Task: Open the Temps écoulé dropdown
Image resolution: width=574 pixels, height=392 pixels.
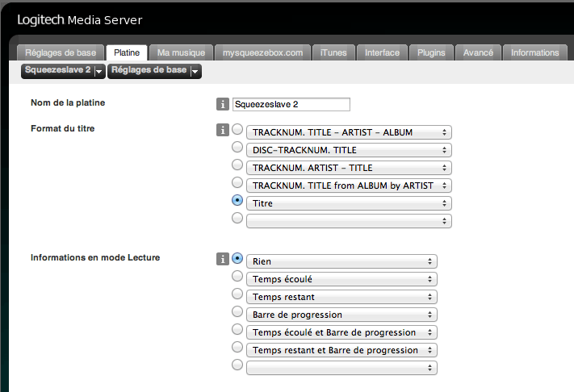Action: 341,279
